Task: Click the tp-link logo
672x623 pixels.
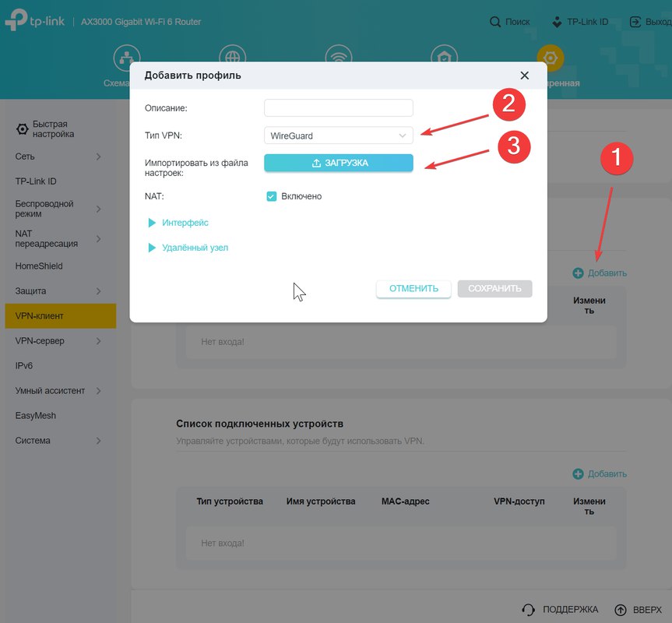Action: pyautogui.click(x=35, y=19)
